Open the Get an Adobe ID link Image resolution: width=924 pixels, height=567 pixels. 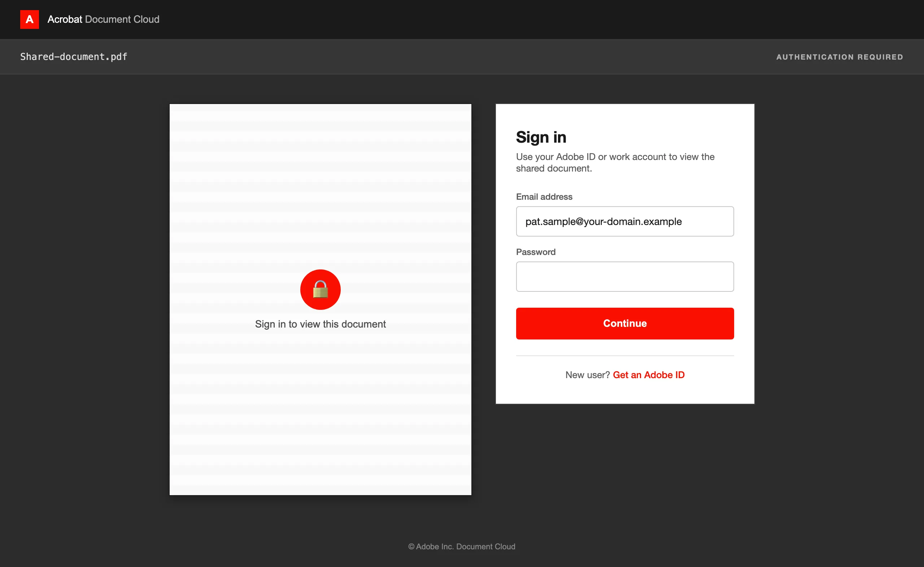click(648, 375)
